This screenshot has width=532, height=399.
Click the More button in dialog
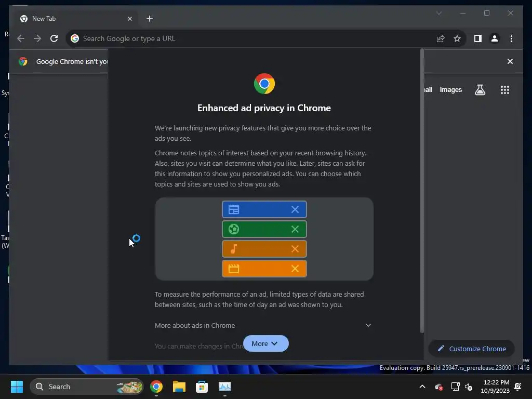click(x=265, y=343)
